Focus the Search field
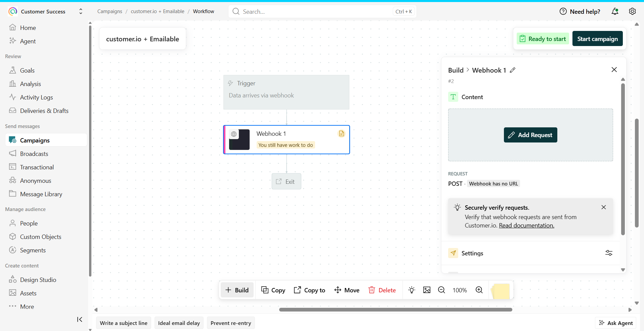 (323, 11)
